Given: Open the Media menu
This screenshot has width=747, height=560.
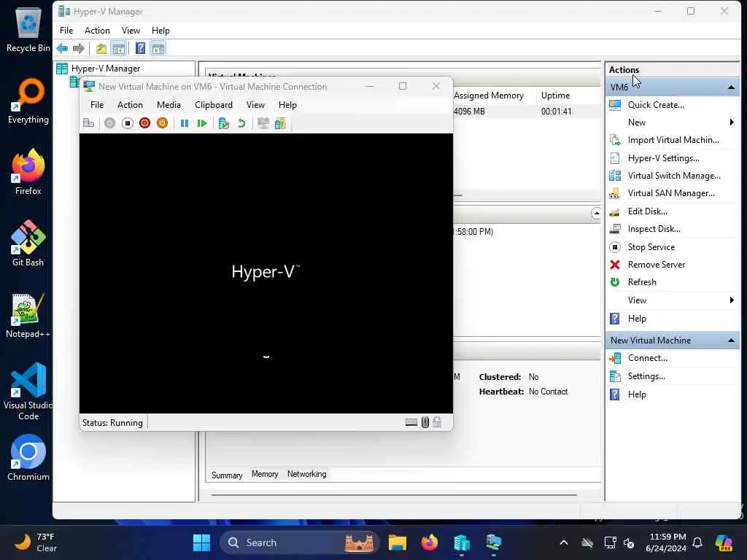Looking at the screenshot, I should click(x=169, y=105).
